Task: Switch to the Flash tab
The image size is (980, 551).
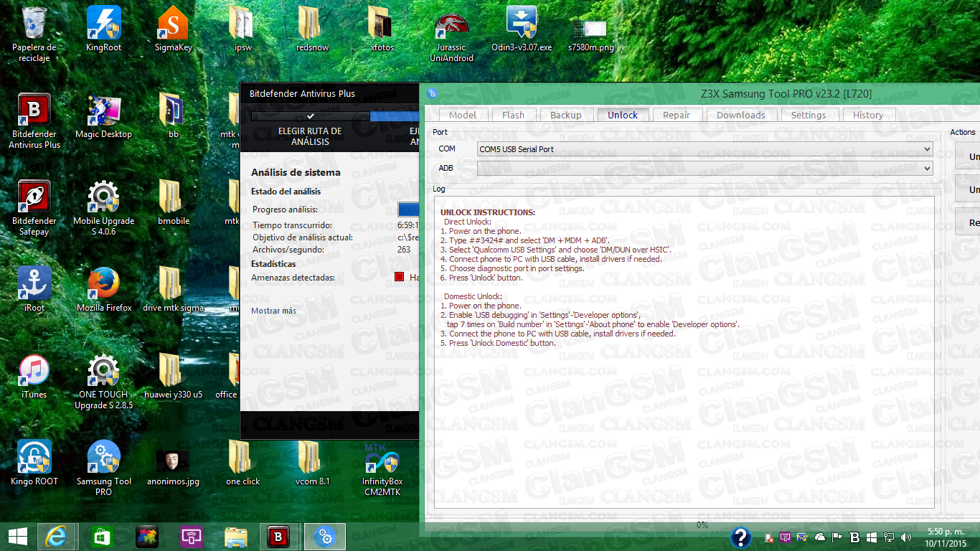Action: click(513, 115)
